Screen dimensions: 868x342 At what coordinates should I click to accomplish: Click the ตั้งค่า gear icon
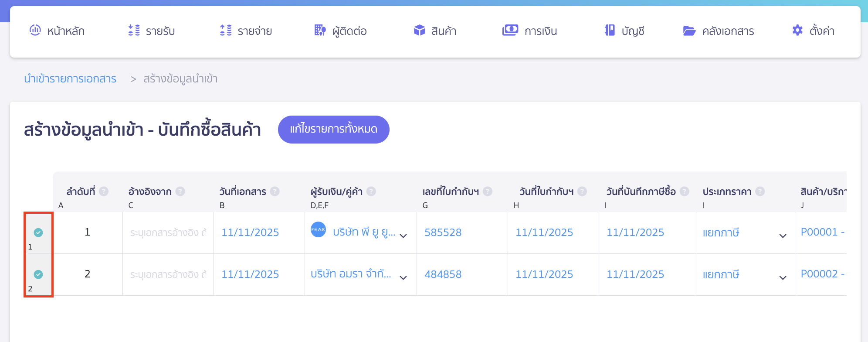click(797, 30)
